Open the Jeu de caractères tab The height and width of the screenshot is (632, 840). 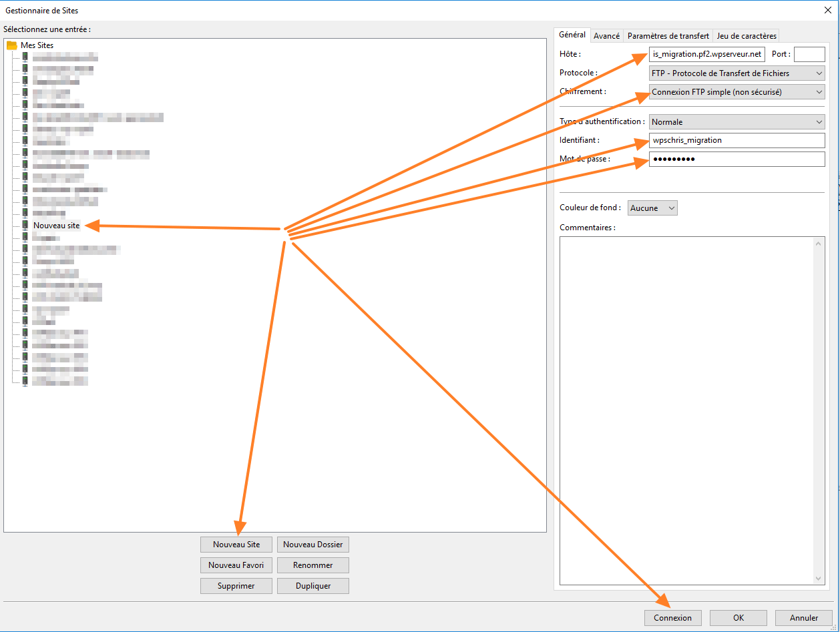pos(747,35)
